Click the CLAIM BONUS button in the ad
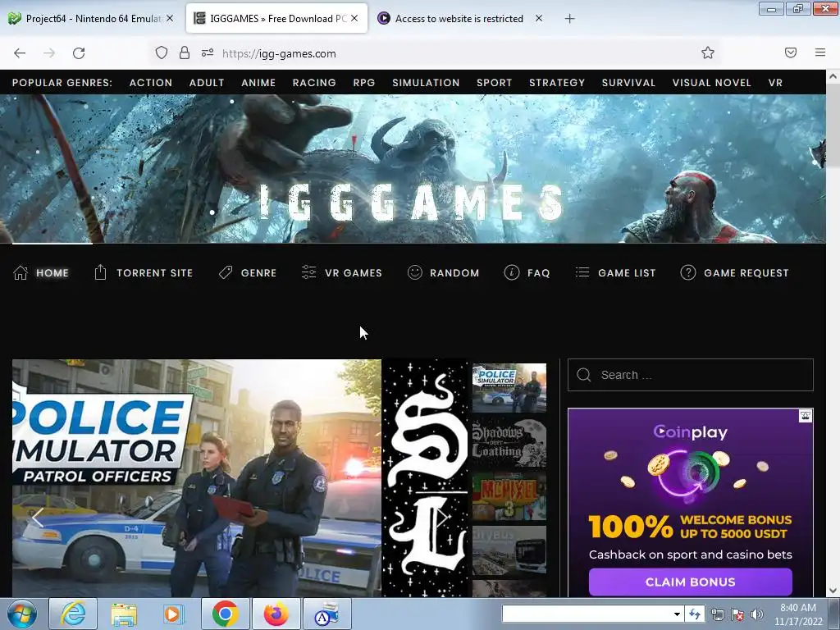Viewport: 840px width, 630px height. [x=690, y=582]
